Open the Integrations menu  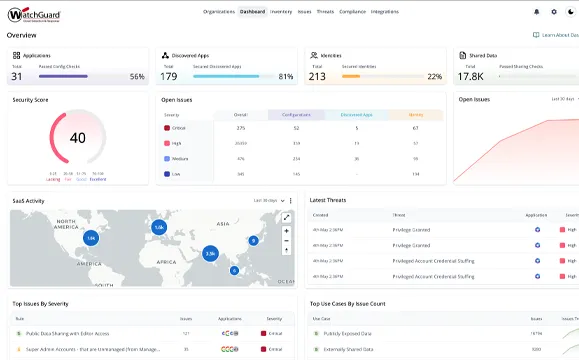click(x=385, y=12)
